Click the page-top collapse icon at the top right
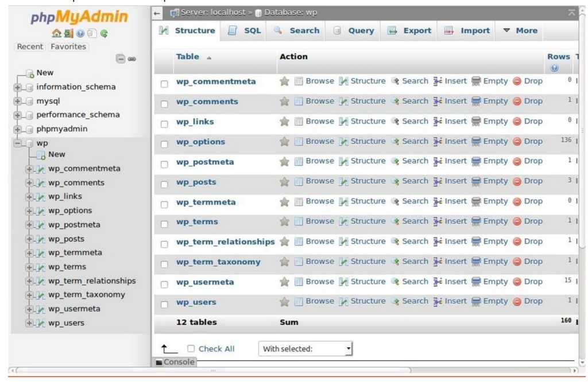The image size is (588, 382). (x=571, y=13)
